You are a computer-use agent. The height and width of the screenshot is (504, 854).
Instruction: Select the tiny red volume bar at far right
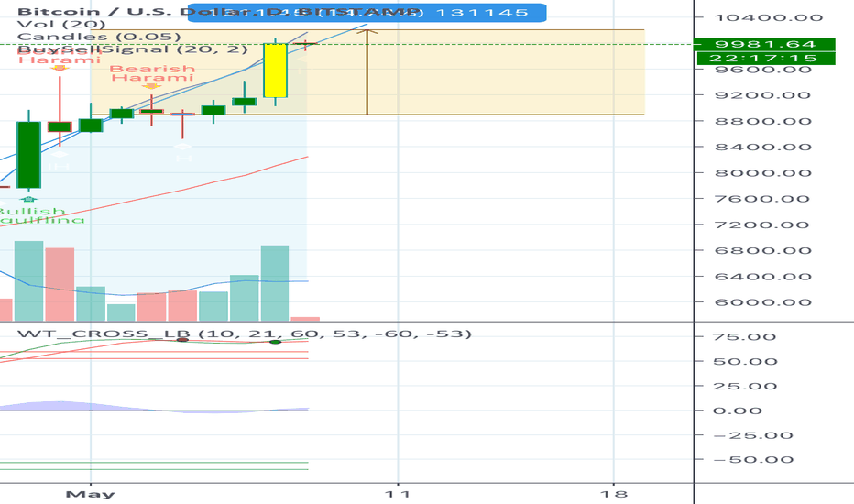(305, 319)
